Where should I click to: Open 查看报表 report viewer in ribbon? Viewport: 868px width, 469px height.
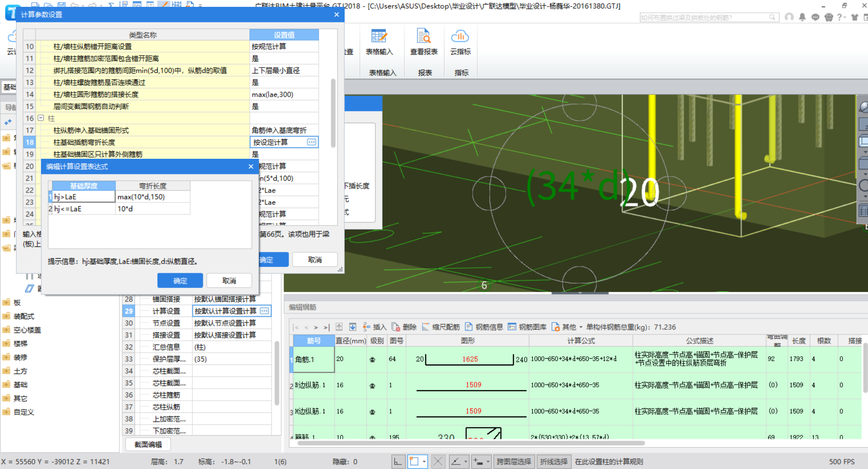[424, 42]
